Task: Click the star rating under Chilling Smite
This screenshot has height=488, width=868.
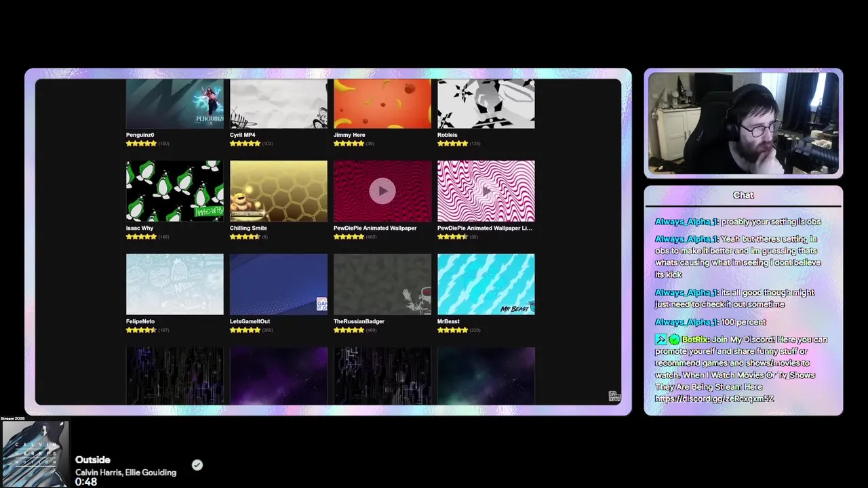Action: [x=245, y=237]
